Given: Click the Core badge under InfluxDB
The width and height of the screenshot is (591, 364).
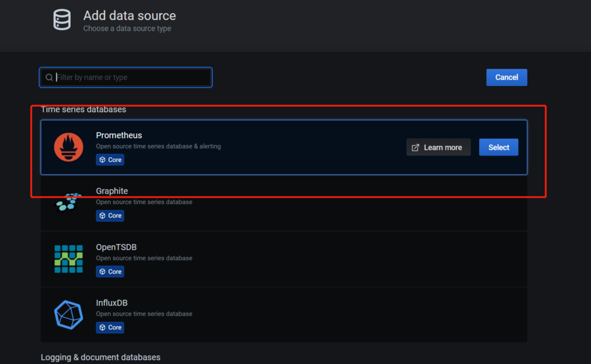Looking at the screenshot, I should click(110, 327).
